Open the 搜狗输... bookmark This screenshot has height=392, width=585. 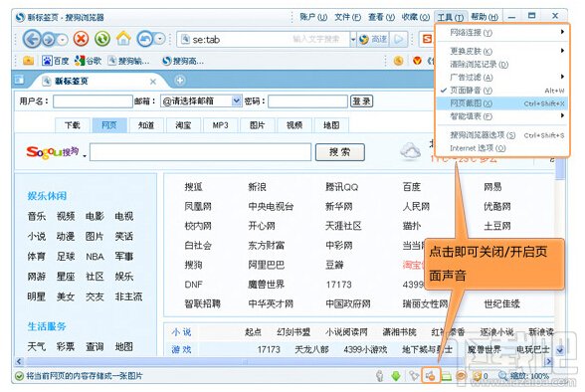pyautogui.click(x=128, y=61)
